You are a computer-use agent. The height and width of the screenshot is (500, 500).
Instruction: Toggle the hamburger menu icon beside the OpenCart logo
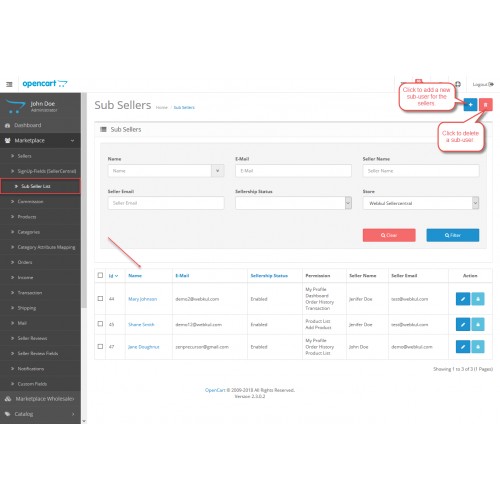click(x=9, y=84)
